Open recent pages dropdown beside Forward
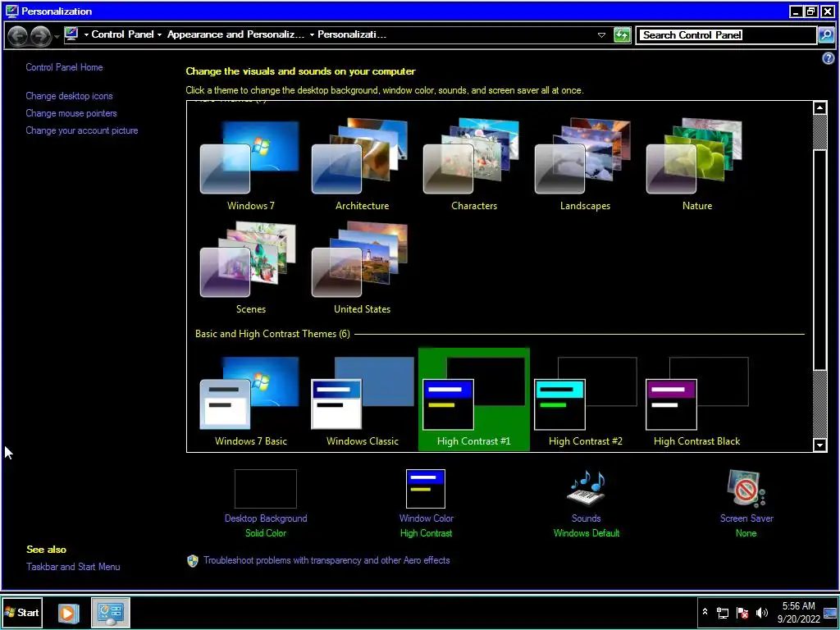840x630 pixels. click(x=57, y=36)
